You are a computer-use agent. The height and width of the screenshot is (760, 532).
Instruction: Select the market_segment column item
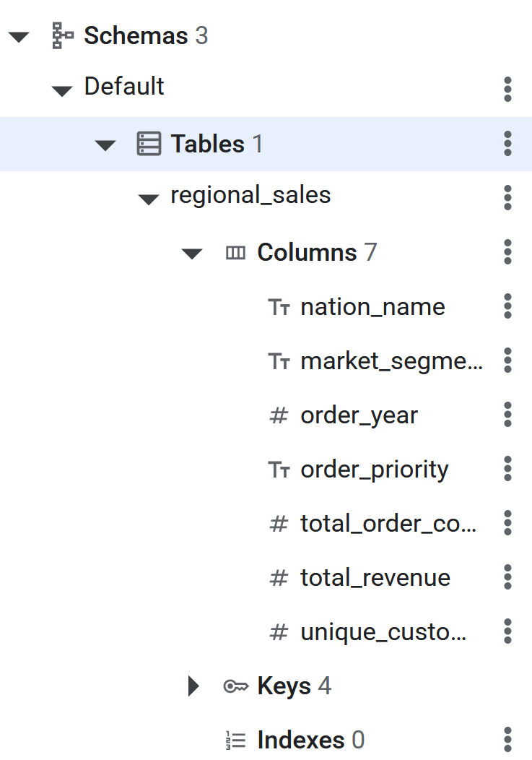[x=391, y=360]
